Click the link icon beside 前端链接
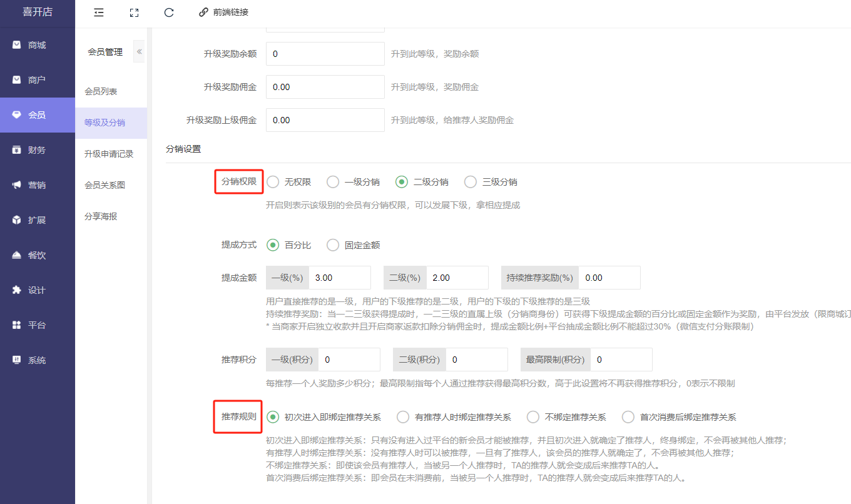The height and width of the screenshot is (504, 851). (x=203, y=13)
